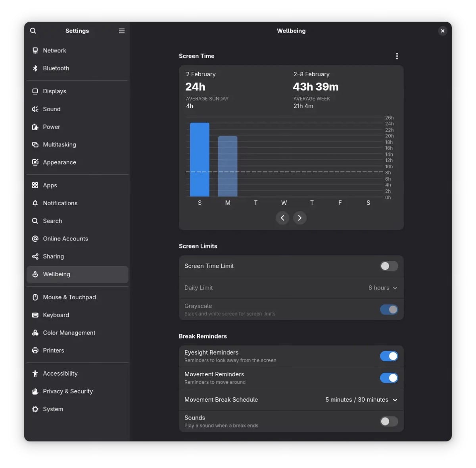Viewport: 476px width, 468px height.
Task: Open the Movement Break Schedule dropdown
Action: pyautogui.click(x=361, y=400)
